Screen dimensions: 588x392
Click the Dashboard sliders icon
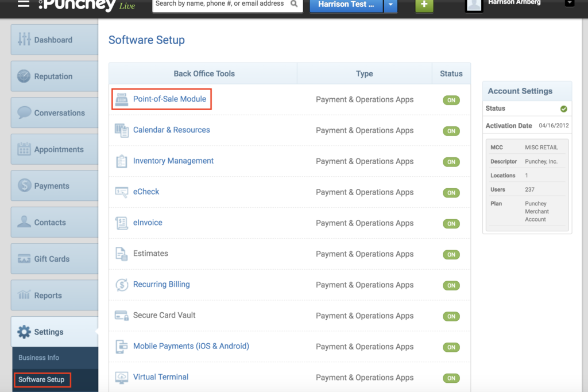[24, 39]
